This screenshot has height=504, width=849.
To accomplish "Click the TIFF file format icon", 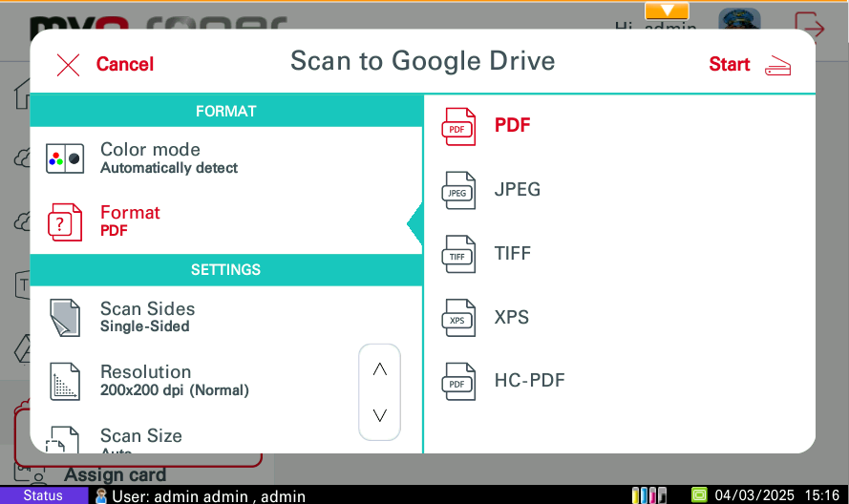I will (458, 255).
